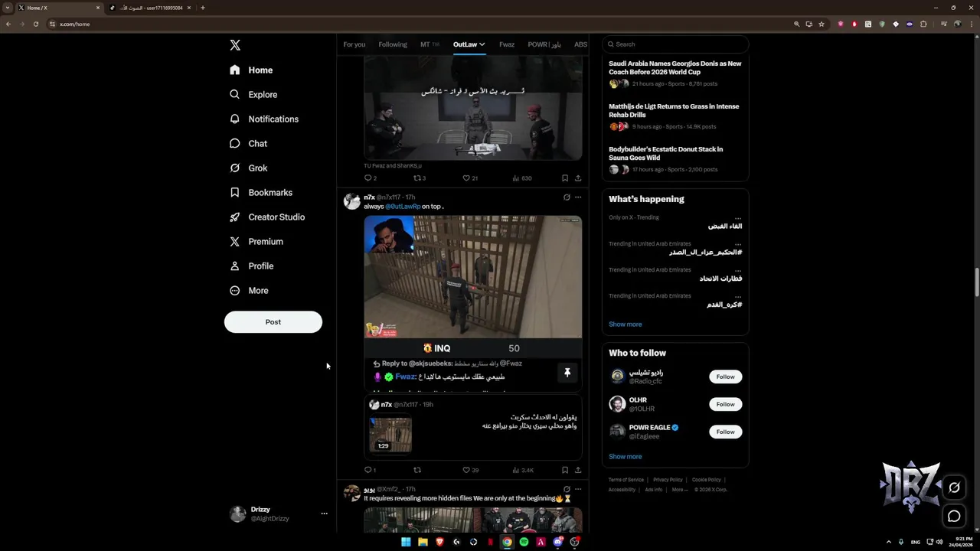Repost the n7x post

(417, 470)
